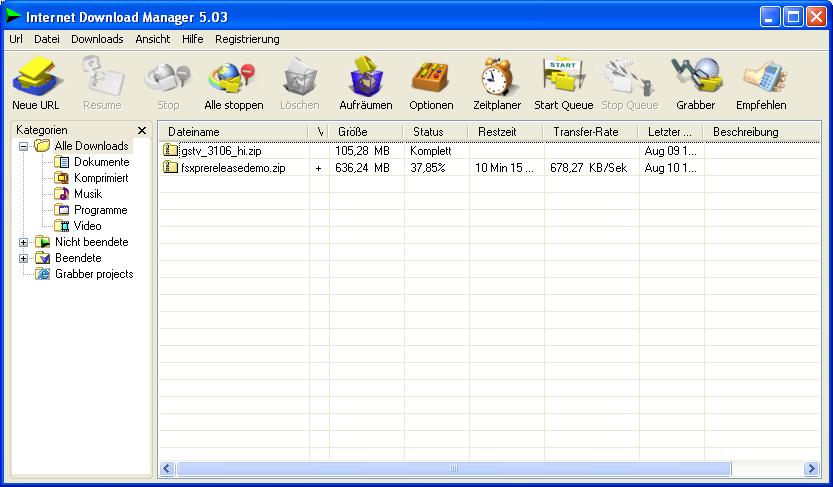Click the Resume toolbar icon
This screenshot has height=487, width=833.
pos(103,77)
